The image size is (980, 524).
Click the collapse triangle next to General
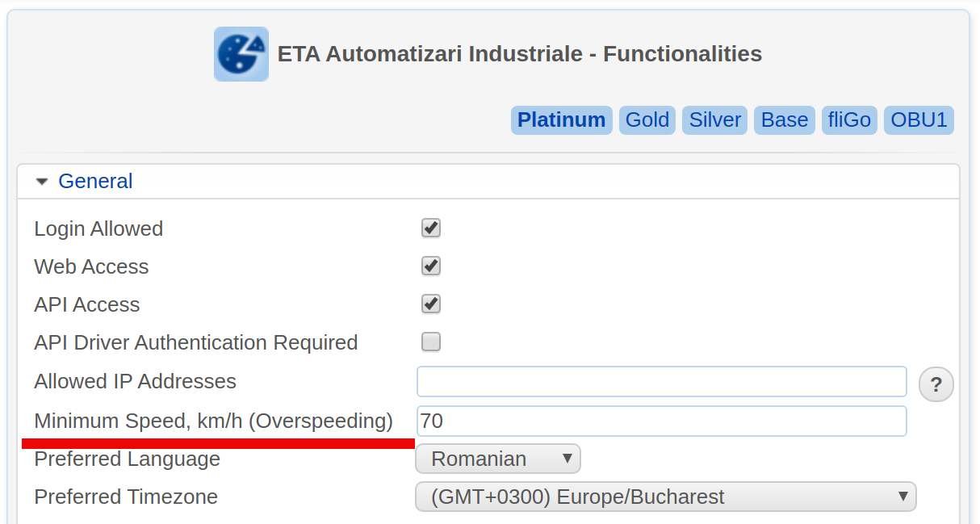click(41, 181)
